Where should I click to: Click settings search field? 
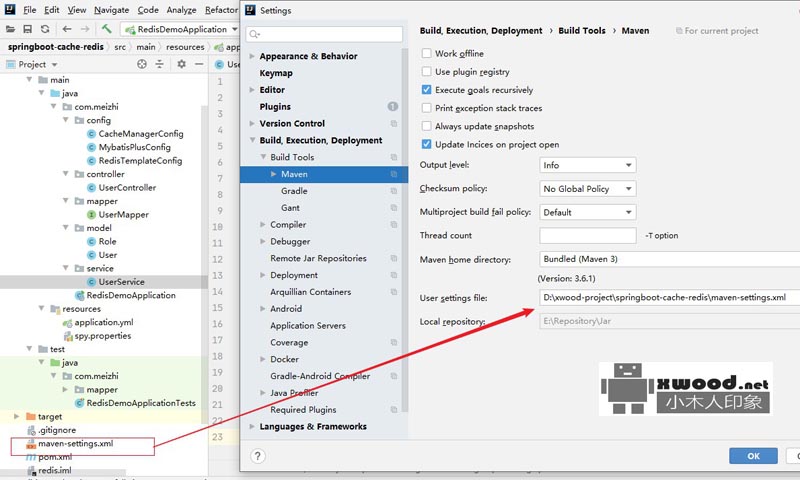click(x=324, y=34)
